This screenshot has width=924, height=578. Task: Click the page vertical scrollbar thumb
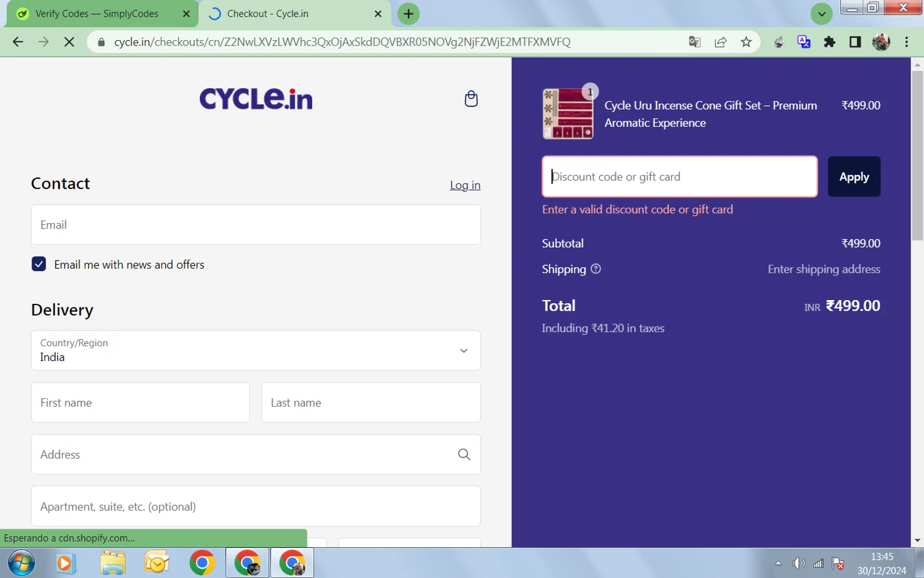point(917,155)
